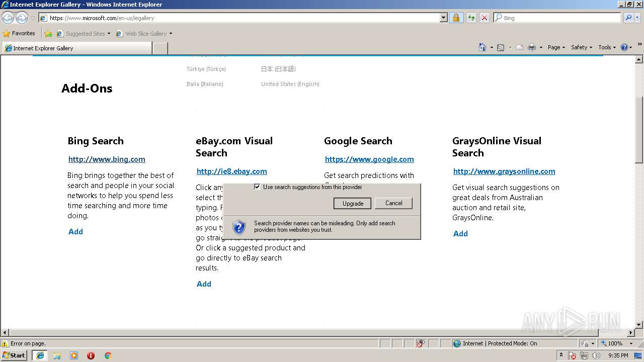
Task: Click the network connection tray icon
Action: [x=584, y=355]
